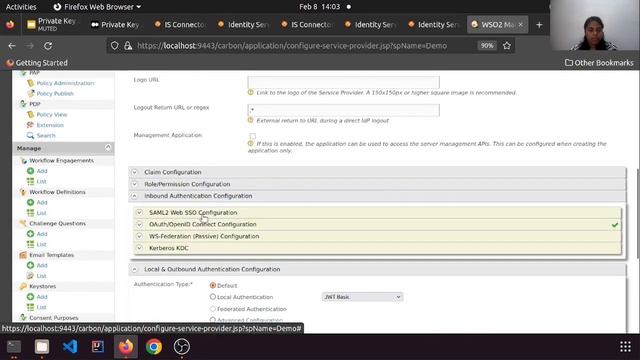The image size is (640, 360).
Task: Click into Logout Return URL field
Action: click(343, 110)
